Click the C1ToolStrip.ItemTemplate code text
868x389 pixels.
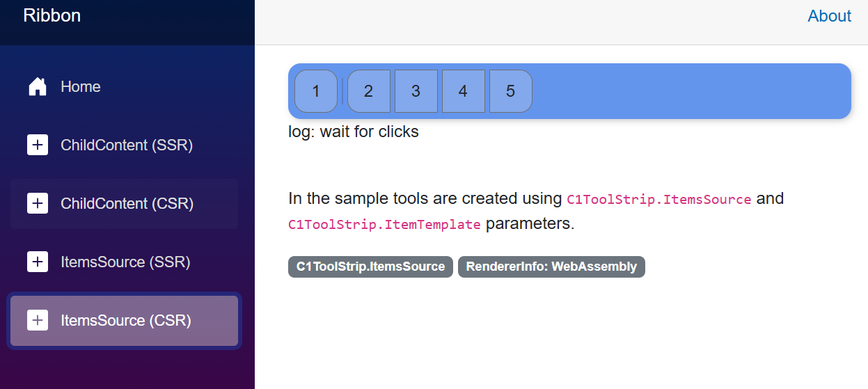pos(384,225)
